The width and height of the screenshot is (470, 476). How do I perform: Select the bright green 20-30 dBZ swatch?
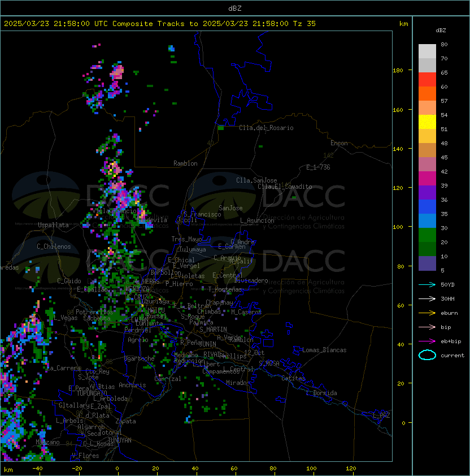[x=427, y=235]
